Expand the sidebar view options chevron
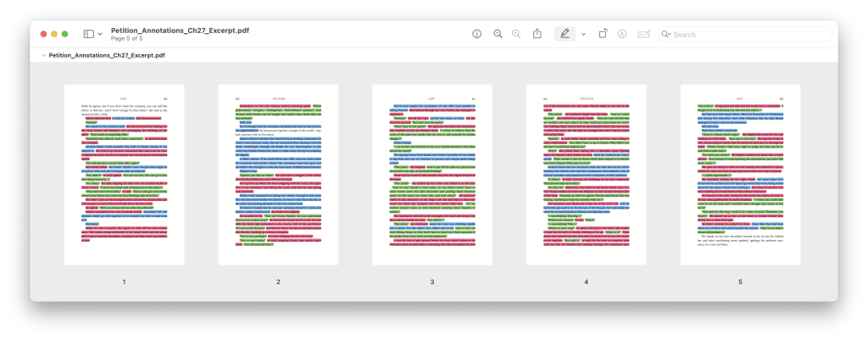 (100, 34)
